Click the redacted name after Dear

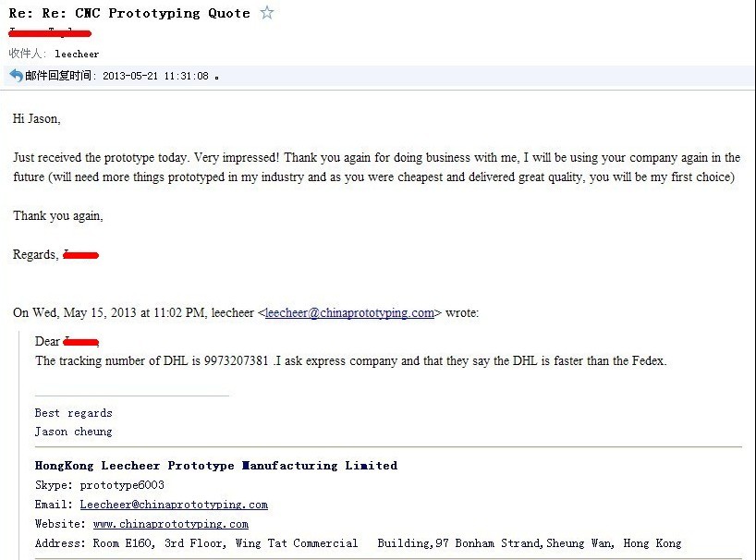tap(81, 342)
